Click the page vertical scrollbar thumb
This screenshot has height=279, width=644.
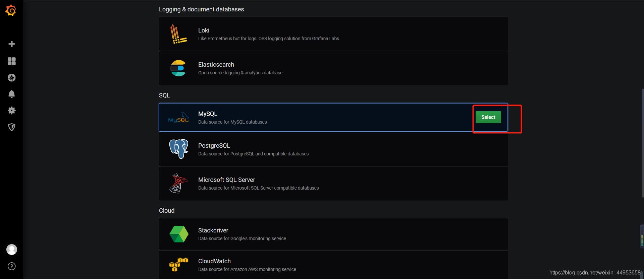(x=642, y=143)
